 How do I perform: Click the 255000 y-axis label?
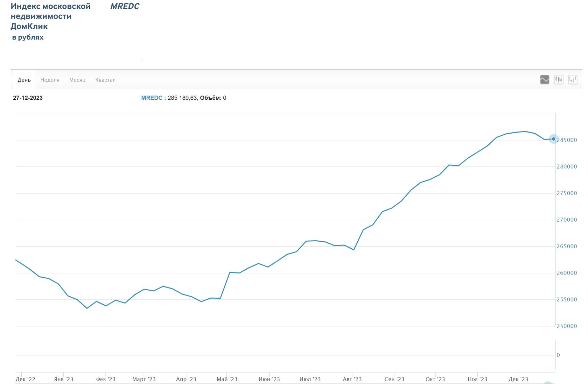coord(567,299)
